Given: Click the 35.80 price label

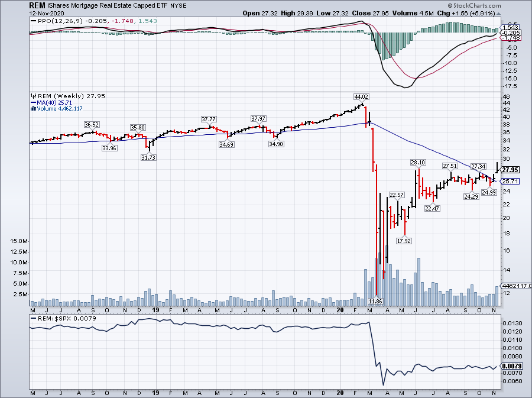Looking at the screenshot, I should tap(138, 128).
